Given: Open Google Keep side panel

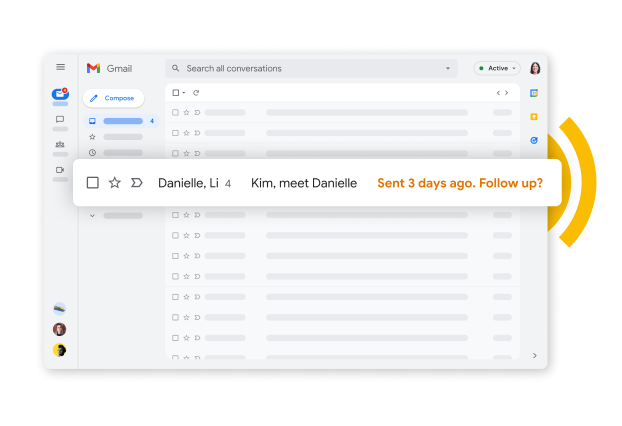Looking at the screenshot, I should coord(534,117).
